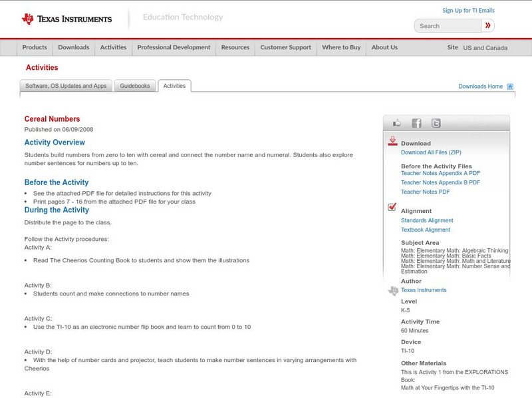532x398 pixels.
Task: Click the During the Activity heading
Action: tap(57, 210)
